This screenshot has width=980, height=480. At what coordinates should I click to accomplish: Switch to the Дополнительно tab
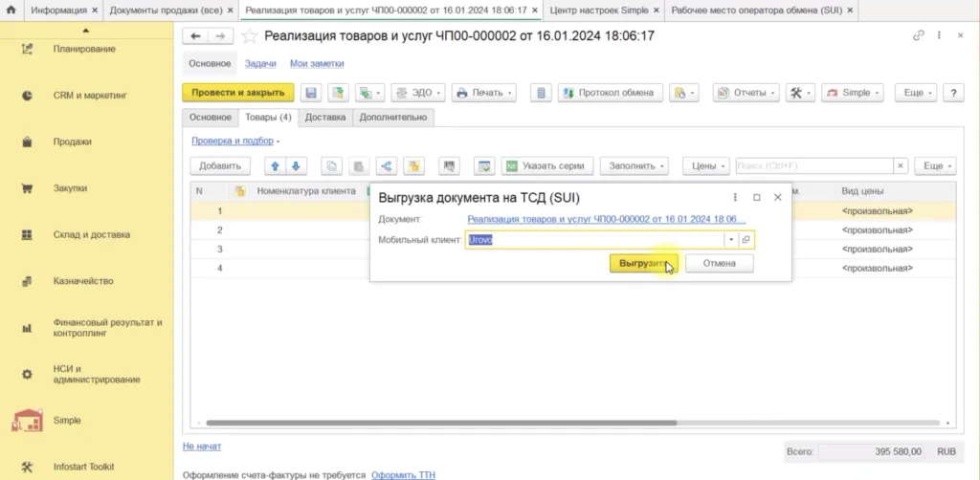(x=393, y=118)
